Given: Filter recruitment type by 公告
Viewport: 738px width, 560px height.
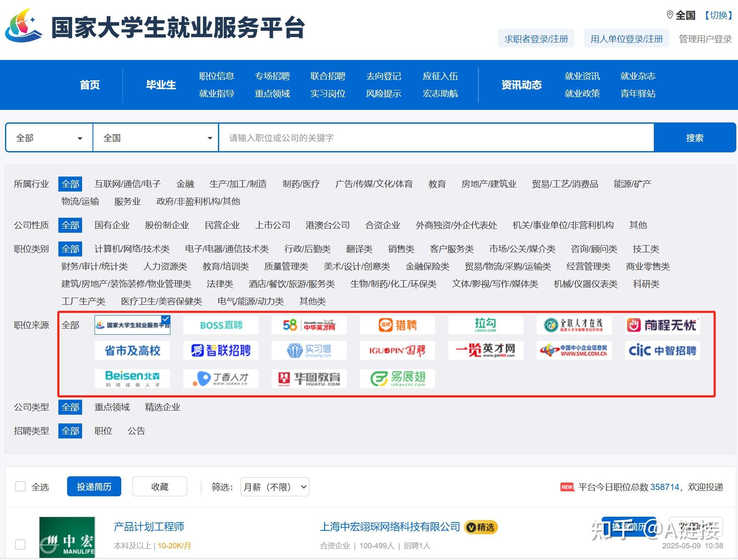Looking at the screenshot, I should 136,431.
